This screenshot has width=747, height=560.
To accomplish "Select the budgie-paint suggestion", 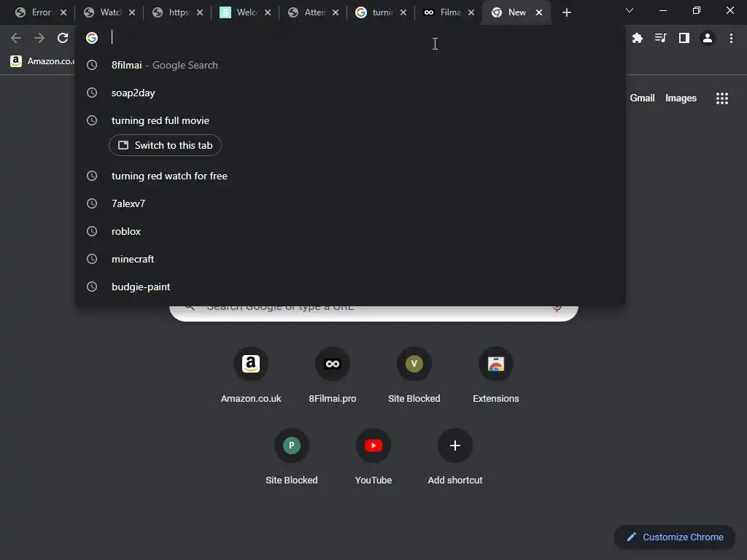I will [x=350, y=287].
